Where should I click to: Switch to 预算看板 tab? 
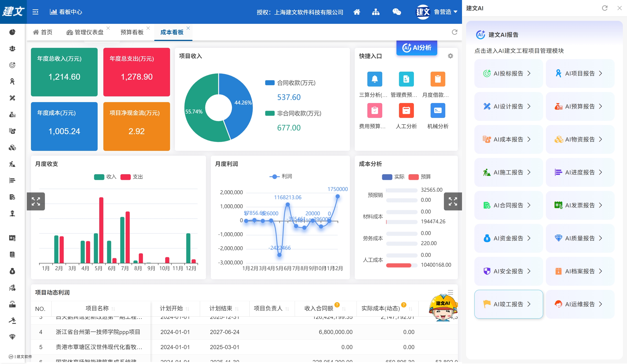(x=132, y=32)
